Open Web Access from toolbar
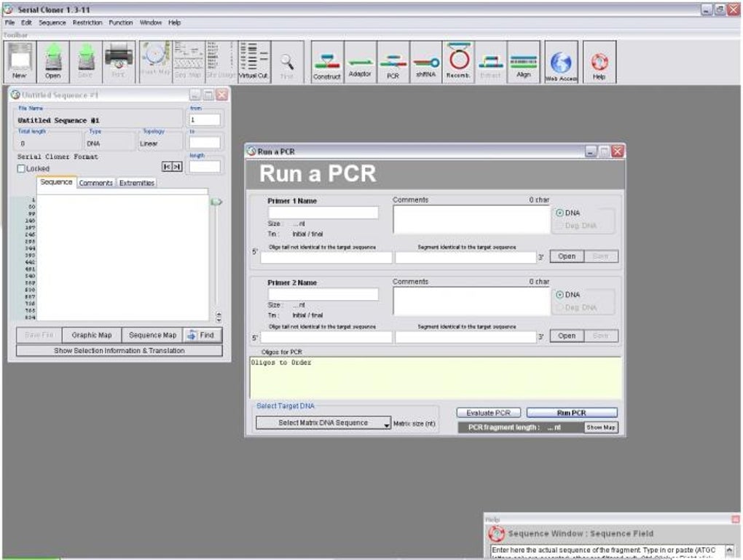Screen dimensions: 743x560 point(561,63)
